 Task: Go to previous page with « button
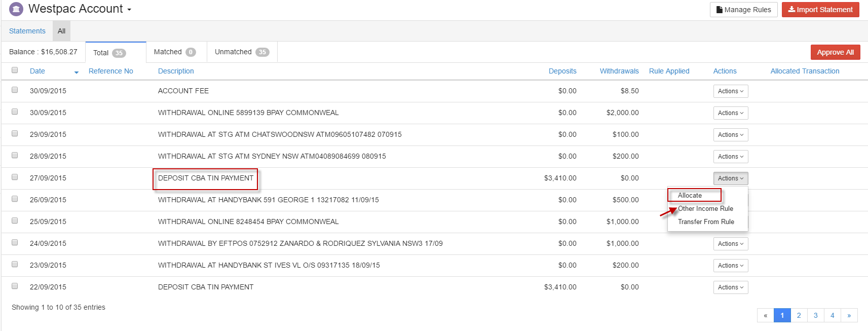(x=766, y=315)
